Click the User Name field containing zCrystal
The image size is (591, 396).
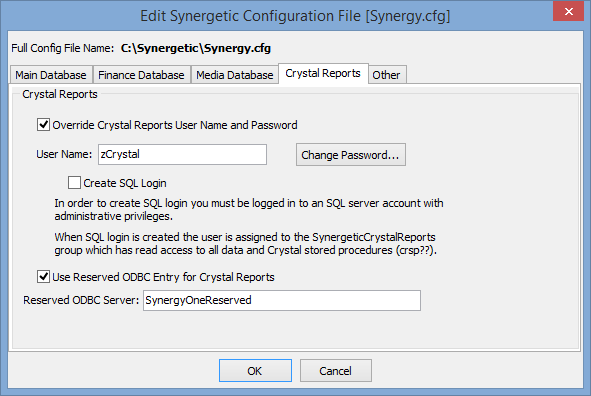(x=182, y=154)
